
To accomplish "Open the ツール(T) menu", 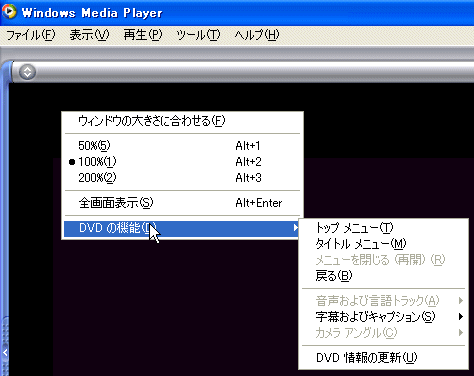I will 198,35.
